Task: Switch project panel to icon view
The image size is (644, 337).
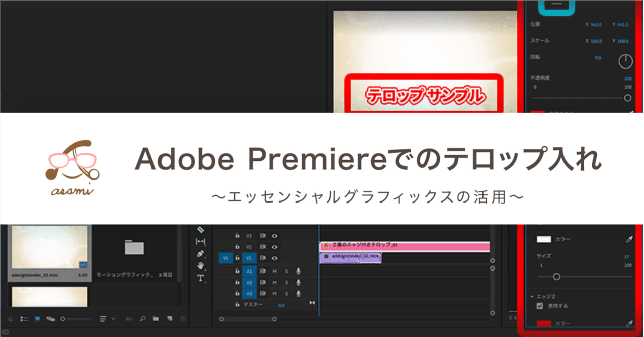Action: click(37, 319)
